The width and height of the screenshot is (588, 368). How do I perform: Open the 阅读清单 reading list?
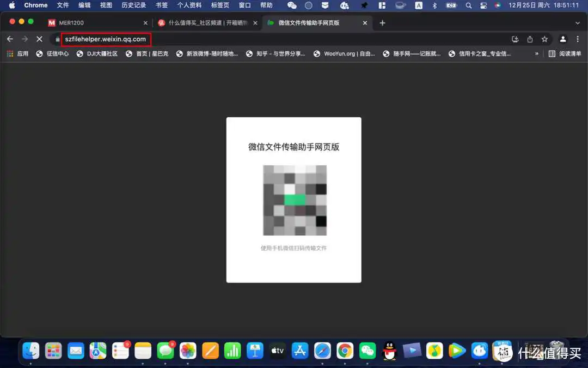click(565, 53)
